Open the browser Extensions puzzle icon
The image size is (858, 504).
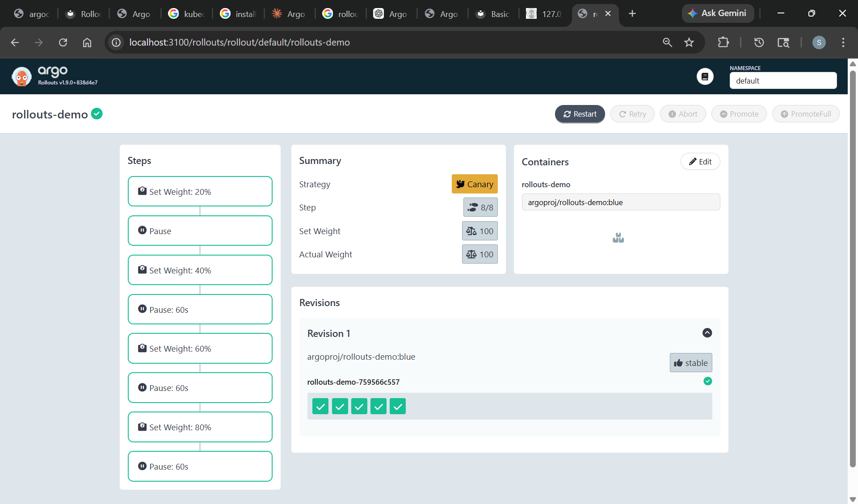[723, 42]
